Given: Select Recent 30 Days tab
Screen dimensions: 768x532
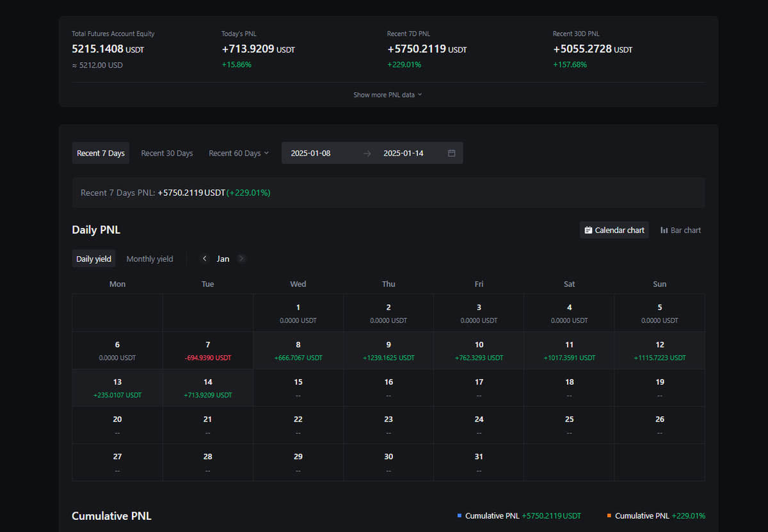Looking at the screenshot, I should [x=167, y=153].
